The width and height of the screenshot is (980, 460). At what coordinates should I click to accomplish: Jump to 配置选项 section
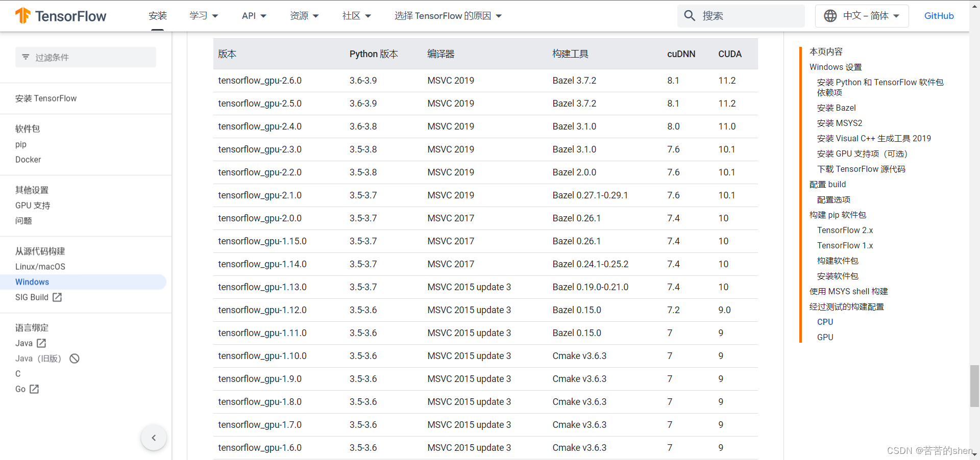pos(834,199)
